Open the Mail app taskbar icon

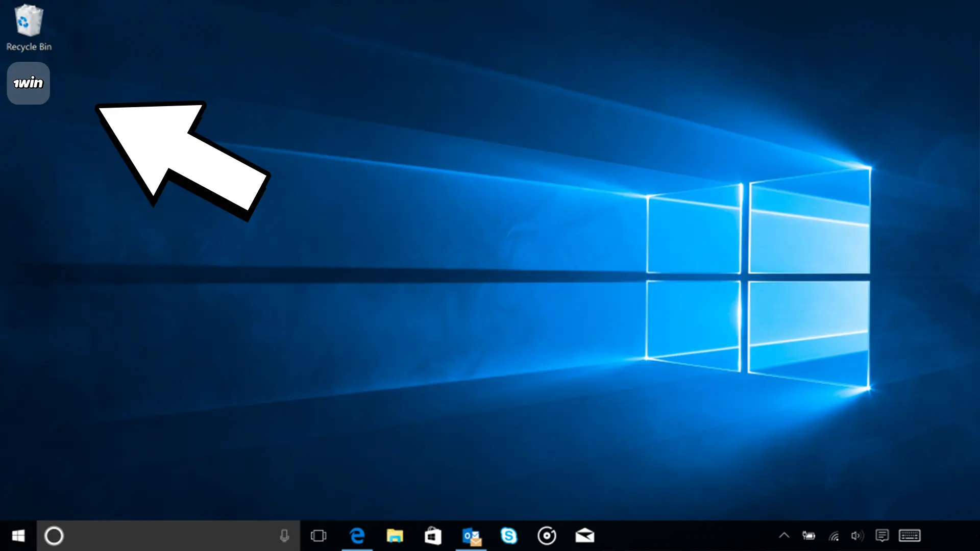[x=585, y=536]
